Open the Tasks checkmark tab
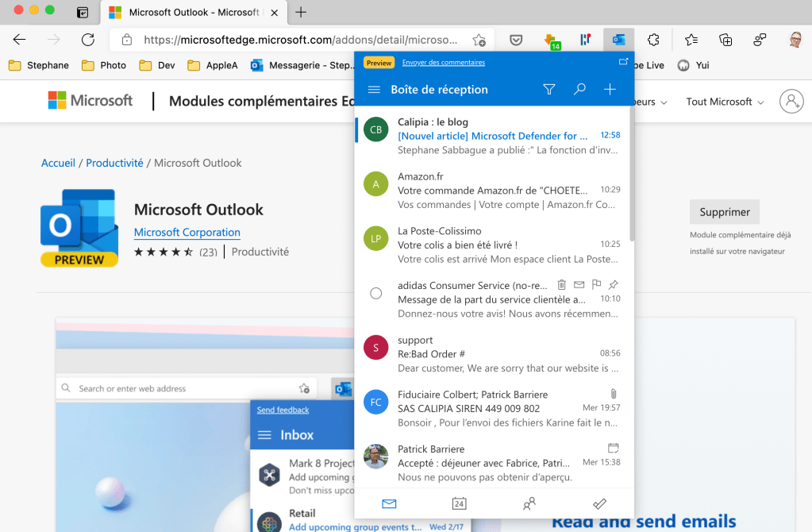This screenshot has height=532, width=812. pos(600,503)
